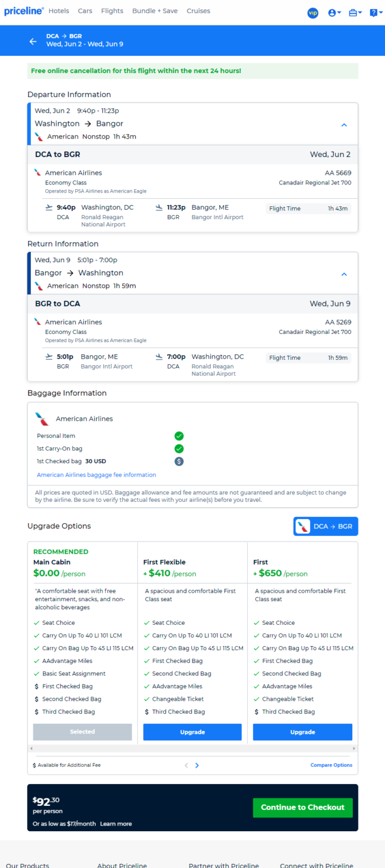Select the DCA → BGR upgrade segment button
Image resolution: width=385 pixels, height=868 pixels.
click(x=326, y=526)
